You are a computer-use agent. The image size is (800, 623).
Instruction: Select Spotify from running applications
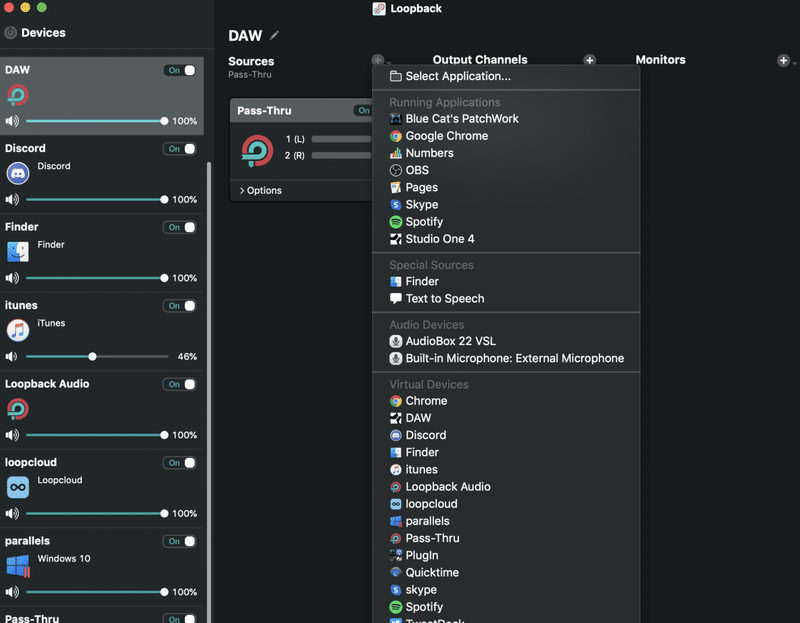[506, 221]
